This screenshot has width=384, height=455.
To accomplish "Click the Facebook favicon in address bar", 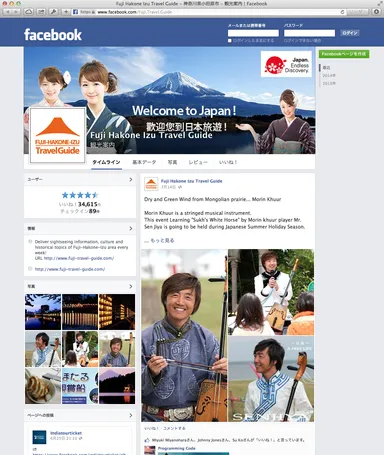I will tap(76, 12).
